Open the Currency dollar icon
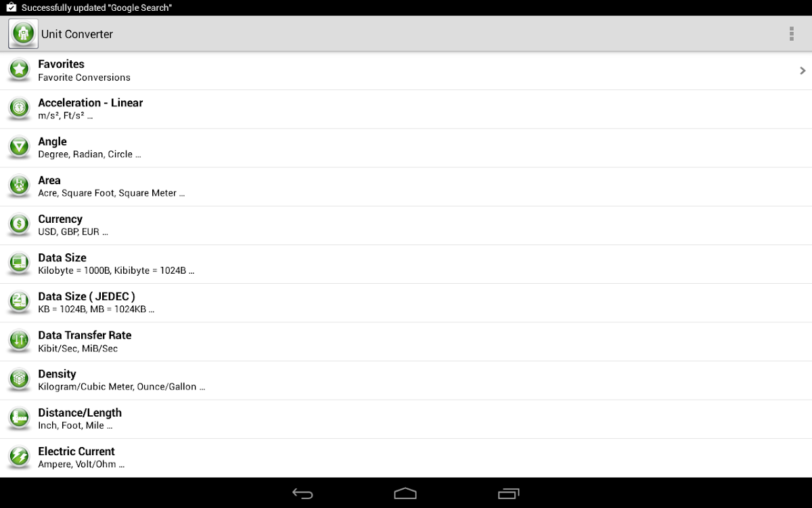Screen dimensions: 812x508 tap(20, 224)
